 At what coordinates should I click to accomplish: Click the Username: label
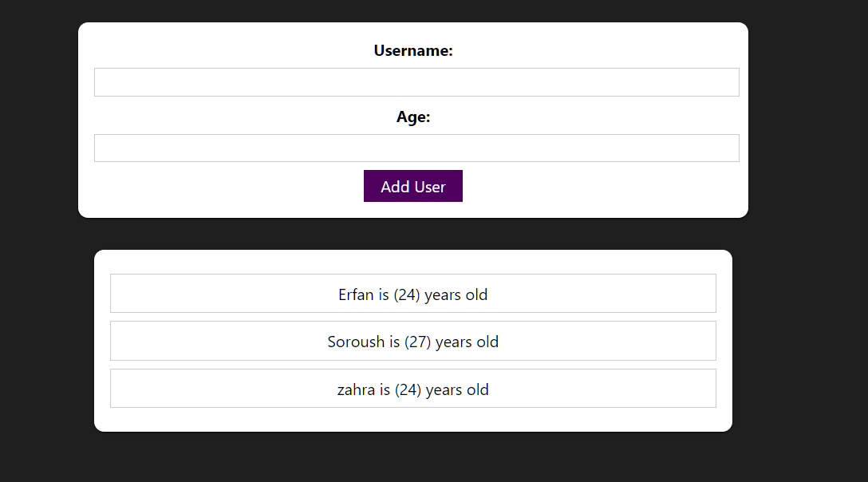click(413, 50)
